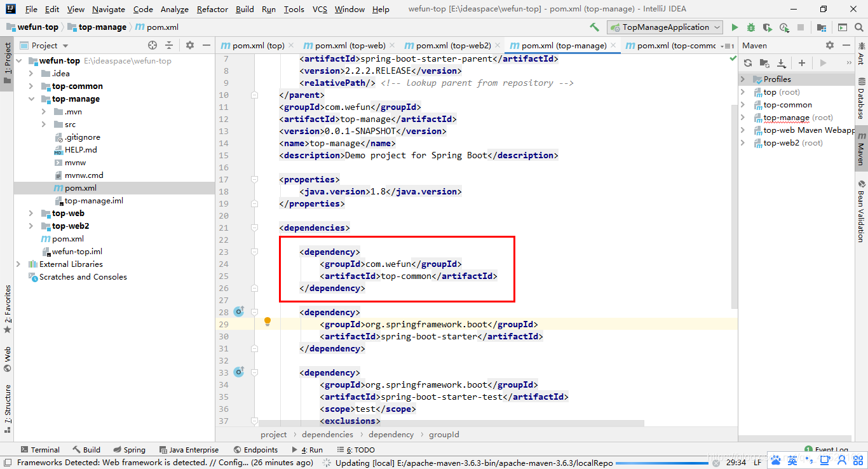Click the 29:34 cursor position indicator

[x=736, y=463]
